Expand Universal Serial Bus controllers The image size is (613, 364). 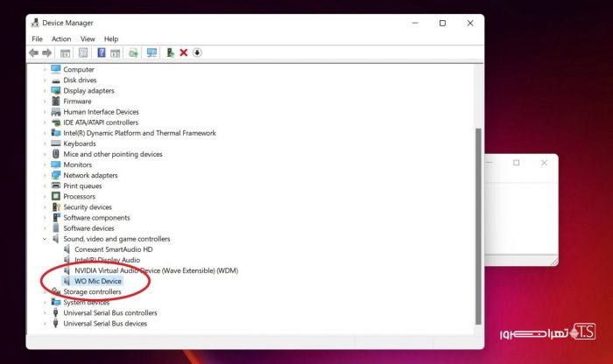click(x=45, y=312)
